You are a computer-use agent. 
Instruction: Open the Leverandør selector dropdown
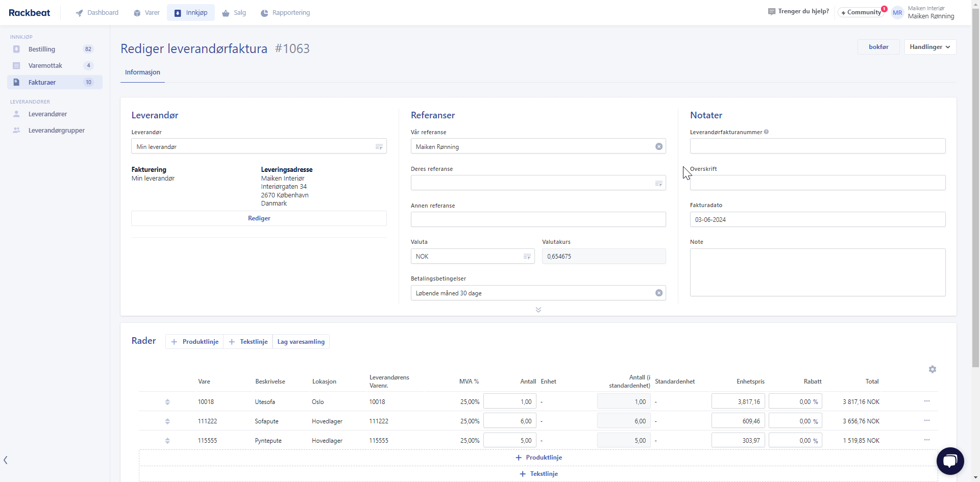pos(259,146)
